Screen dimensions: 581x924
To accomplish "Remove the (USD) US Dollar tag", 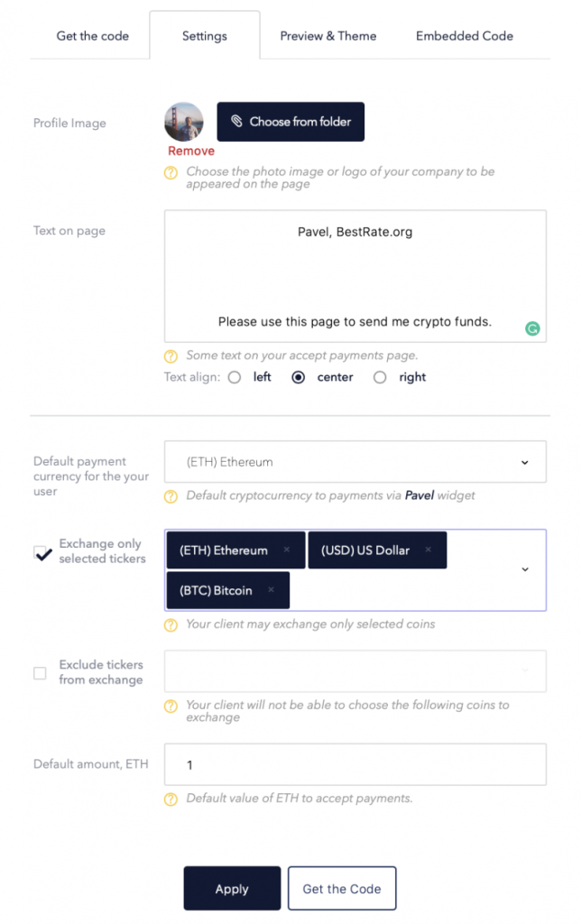I will (x=429, y=550).
